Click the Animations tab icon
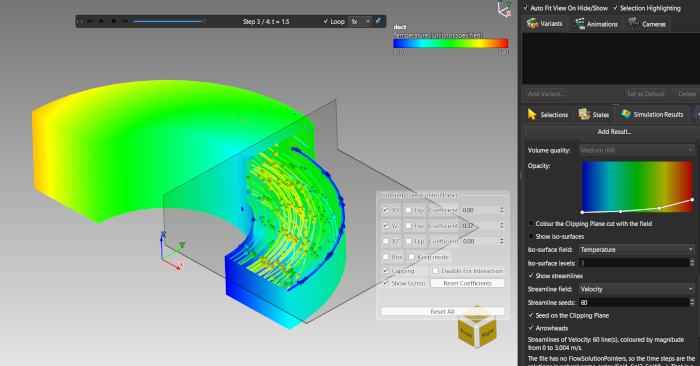 (579, 24)
